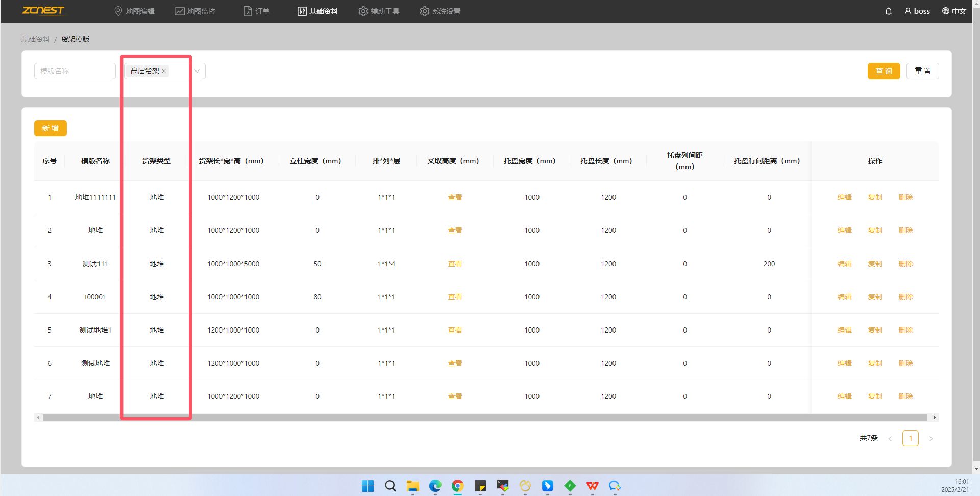
Task: Open 订单 menu
Action: (257, 11)
